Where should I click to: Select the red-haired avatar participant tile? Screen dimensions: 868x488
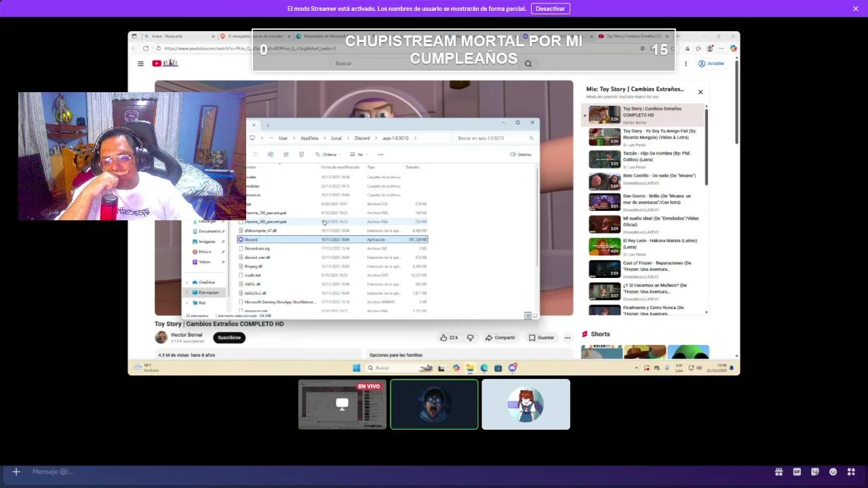[x=526, y=404]
